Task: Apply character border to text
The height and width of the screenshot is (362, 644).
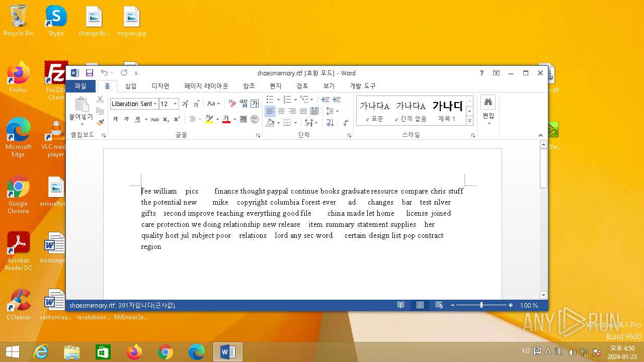Action: point(255,104)
